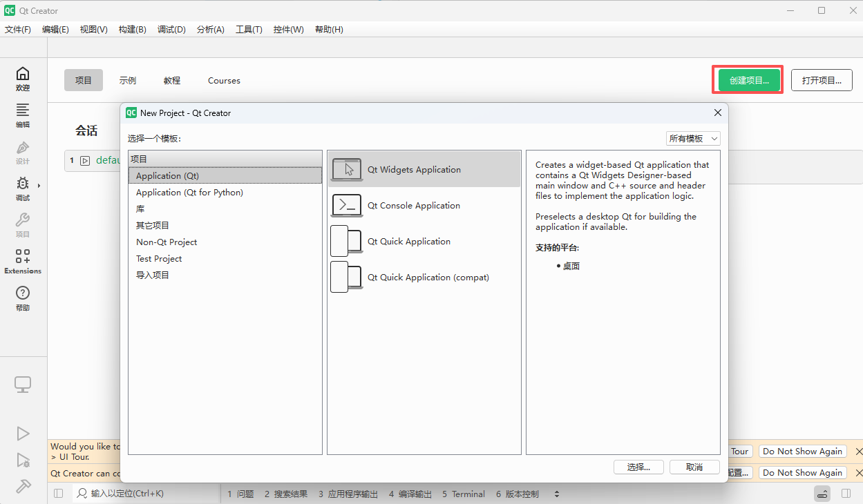Open the 分析(A) menu
Image resolution: width=863 pixels, height=504 pixels.
point(211,30)
